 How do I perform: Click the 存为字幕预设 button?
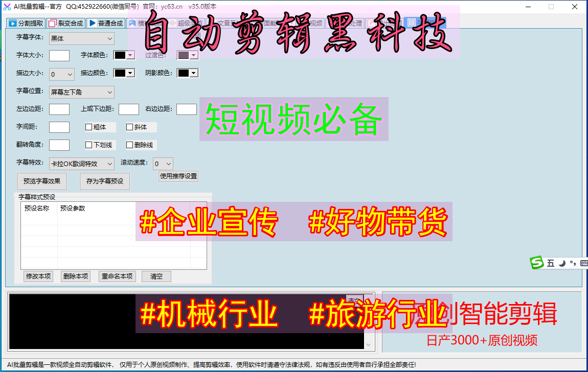point(105,181)
